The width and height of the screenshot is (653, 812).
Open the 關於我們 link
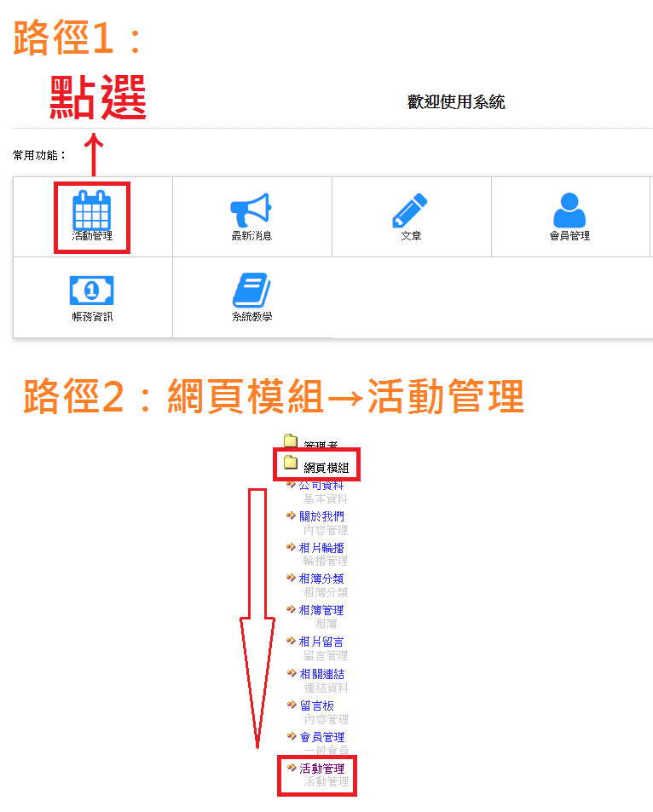coord(321,516)
